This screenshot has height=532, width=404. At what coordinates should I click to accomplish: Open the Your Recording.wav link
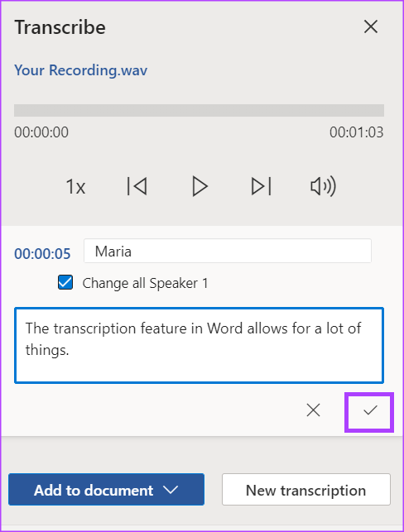coord(81,70)
